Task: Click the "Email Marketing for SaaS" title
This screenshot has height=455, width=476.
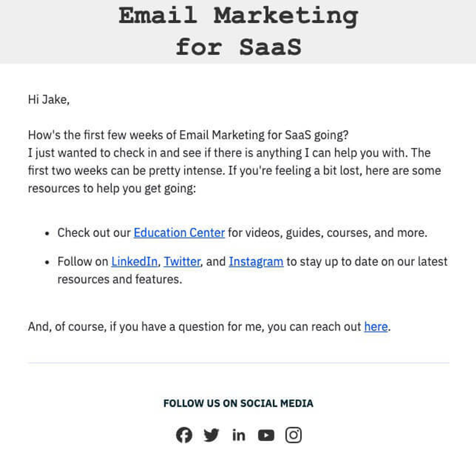Action: pyautogui.click(x=238, y=31)
